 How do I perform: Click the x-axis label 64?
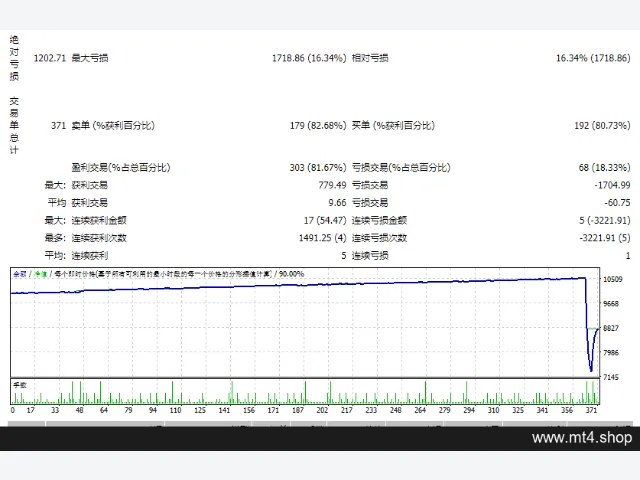tap(104, 410)
